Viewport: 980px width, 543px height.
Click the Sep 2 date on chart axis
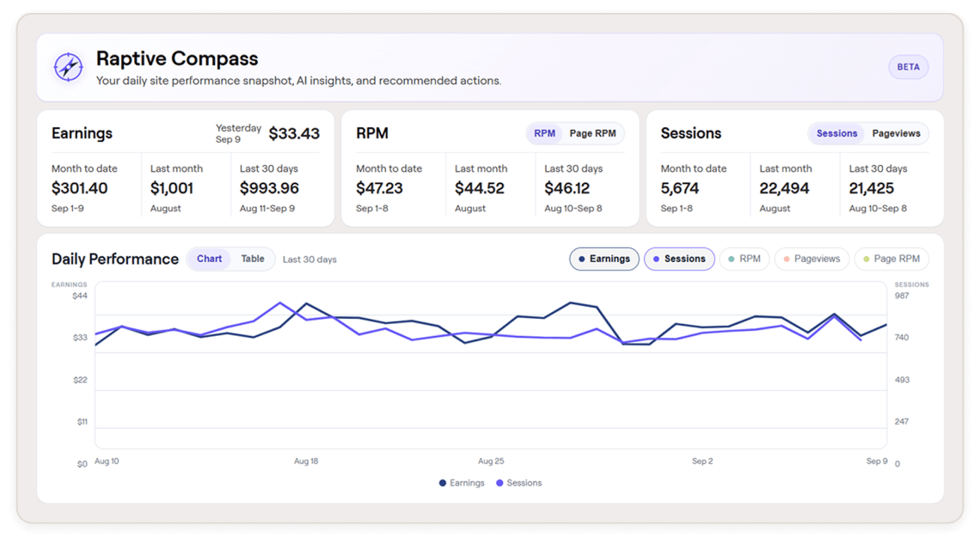click(701, 461)
